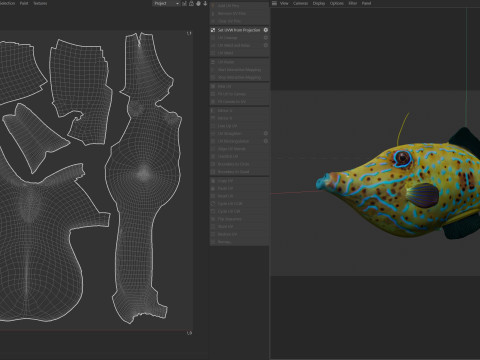
Task: Open the viewport Display menu
Action: point(319,3)
